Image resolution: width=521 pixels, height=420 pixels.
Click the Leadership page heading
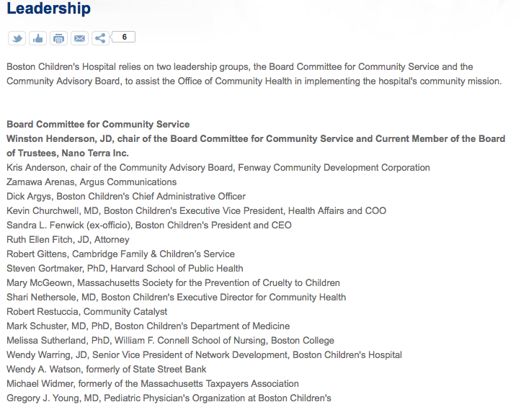click(48, 9)
